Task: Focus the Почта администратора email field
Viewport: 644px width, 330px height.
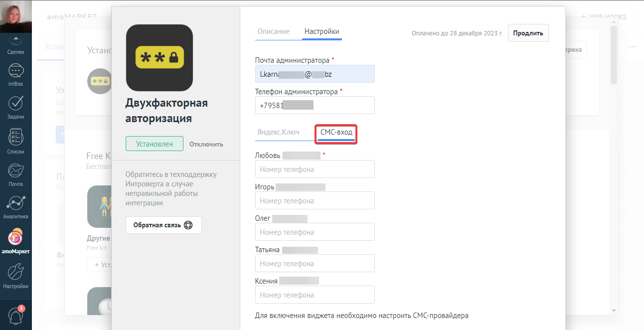Action: [315, 74]
